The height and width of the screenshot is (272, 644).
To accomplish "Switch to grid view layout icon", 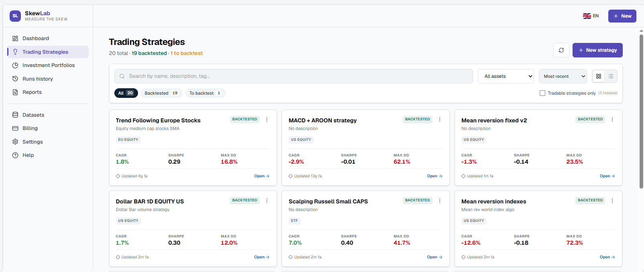I will (599, 76).
